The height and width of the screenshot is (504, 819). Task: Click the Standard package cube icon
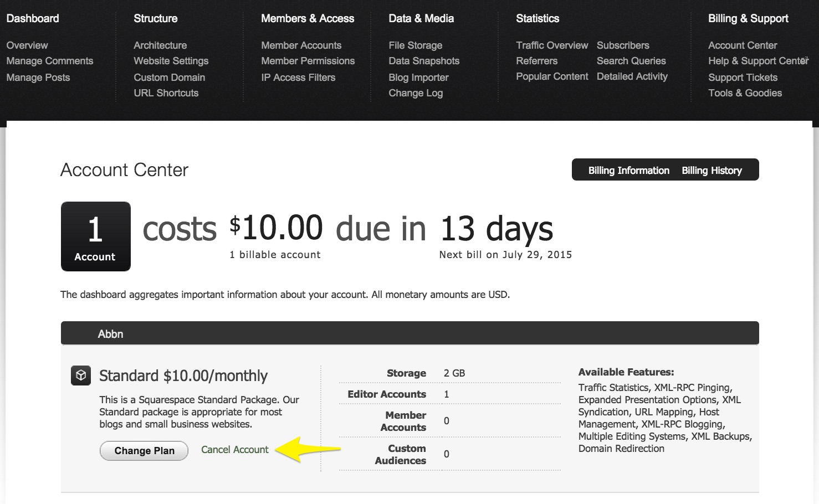click(x=81, y=376)
